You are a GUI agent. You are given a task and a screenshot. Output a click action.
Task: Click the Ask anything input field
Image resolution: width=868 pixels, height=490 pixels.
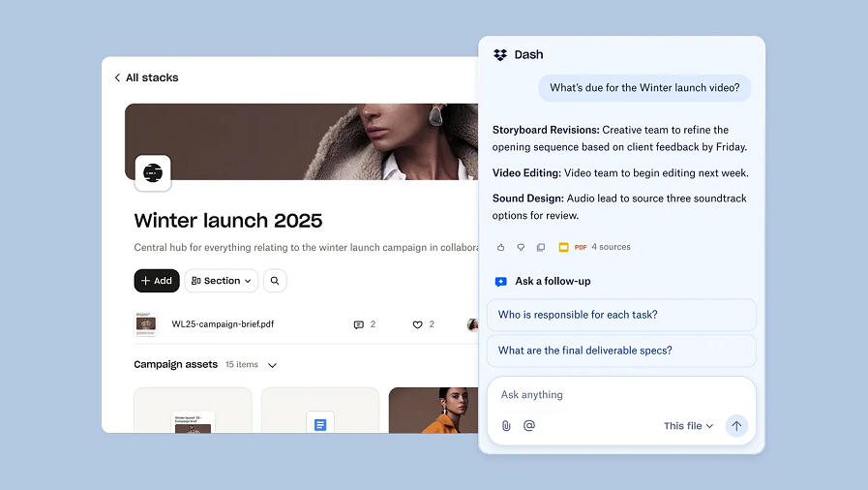[619, 395]
